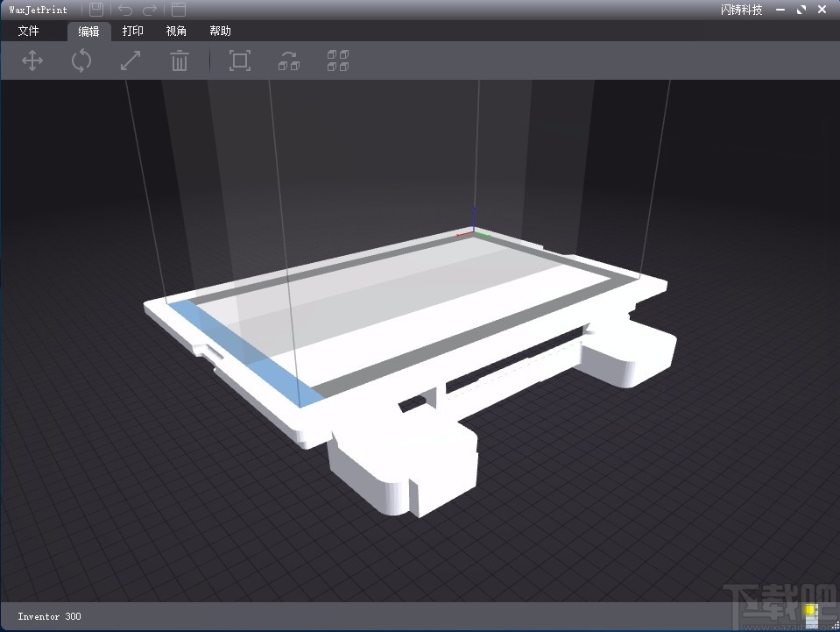The image size is (840, 632).
Task: Click the floppy disk save icon
Action: [x=96, y=9]
